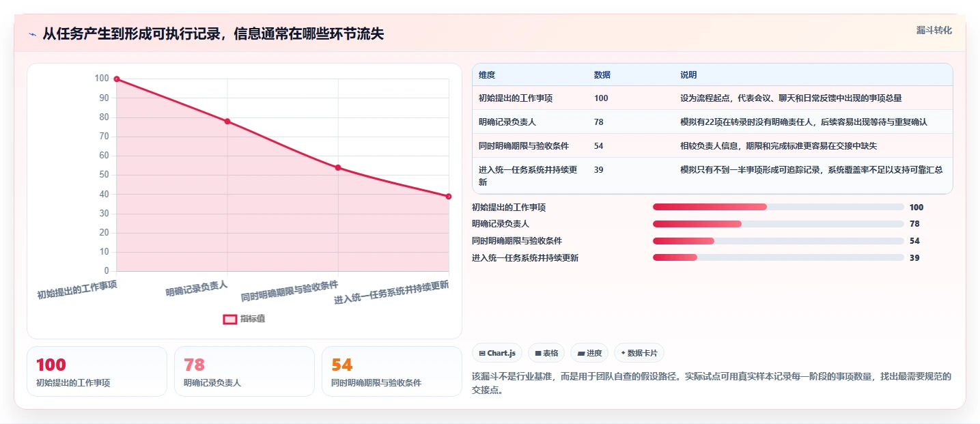Click the 漏斗转化 label in header
This screenshot has height=424, width=980.
pos(934,30)
